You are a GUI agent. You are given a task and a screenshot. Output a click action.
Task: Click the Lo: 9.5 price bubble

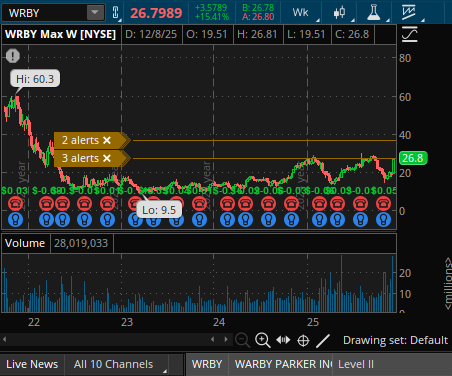tap(159, 210)
